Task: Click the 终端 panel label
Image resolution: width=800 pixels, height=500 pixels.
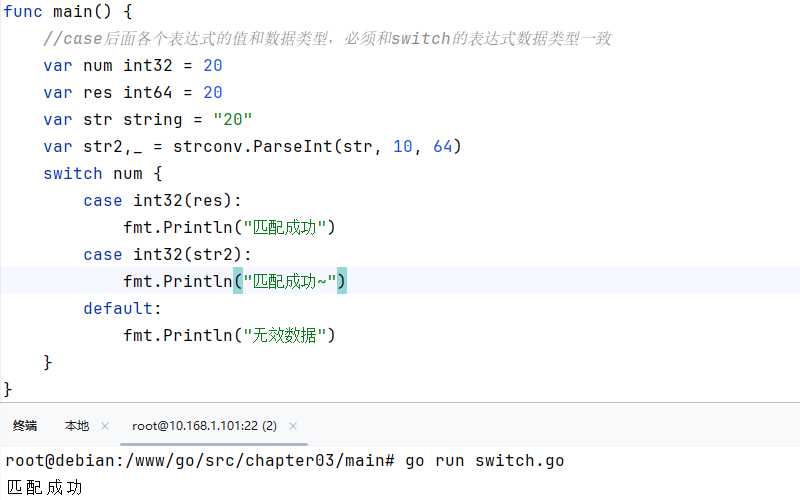Action: [25, 426]
